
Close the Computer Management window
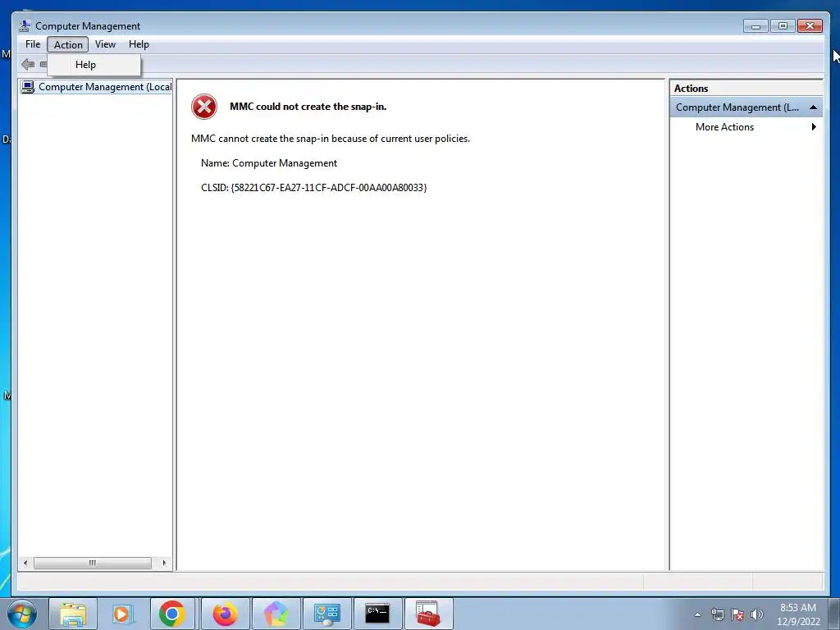tap(810, 25)
